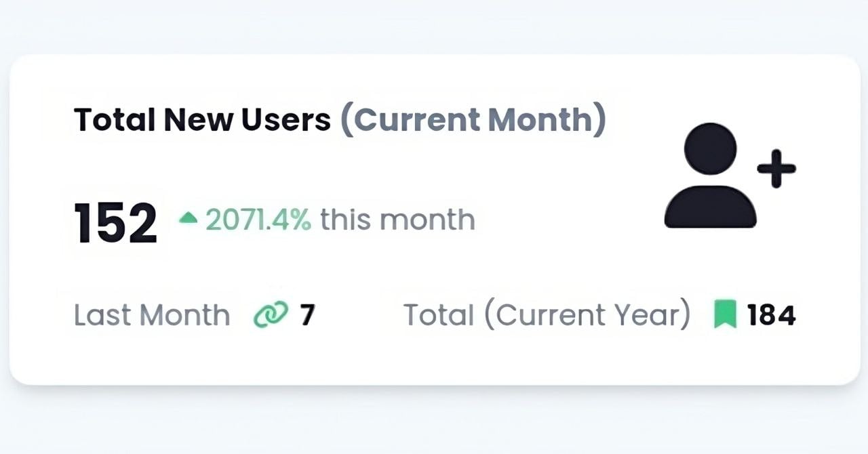Click the "(Current Month)" gray subtitle
The image size is (868, 454).
tap(473, 120)
